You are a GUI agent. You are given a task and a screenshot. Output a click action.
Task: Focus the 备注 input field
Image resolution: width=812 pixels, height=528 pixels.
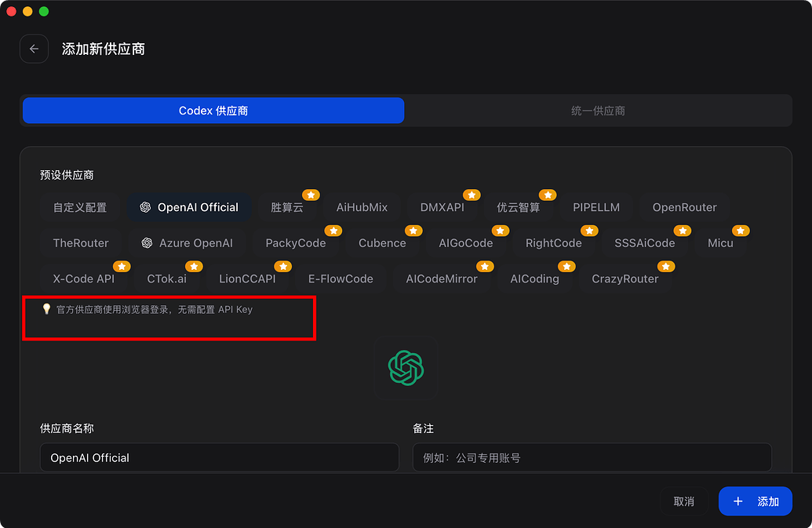(592, 457)
